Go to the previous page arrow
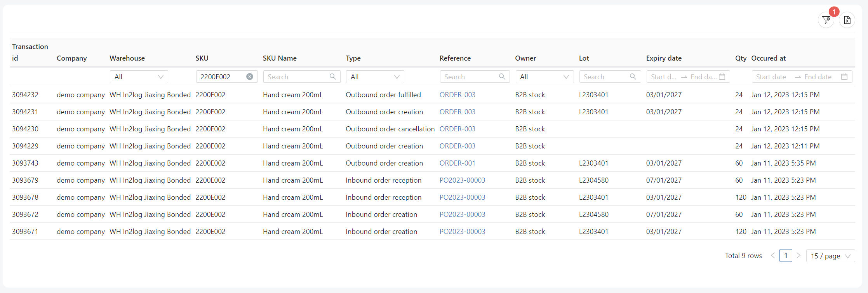This screenshot has width=868, height=293. (x=773, y=256)
